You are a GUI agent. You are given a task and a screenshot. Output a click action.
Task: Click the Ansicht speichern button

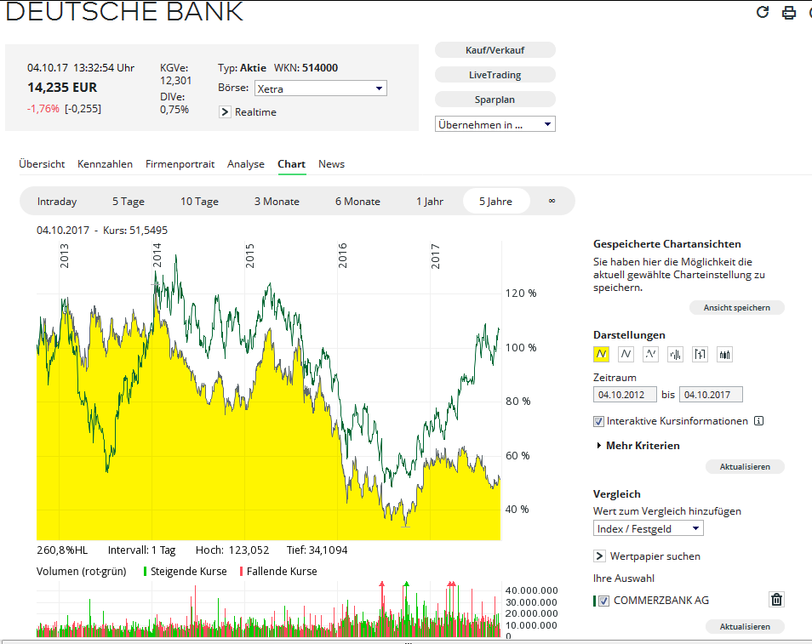[736, 307]
